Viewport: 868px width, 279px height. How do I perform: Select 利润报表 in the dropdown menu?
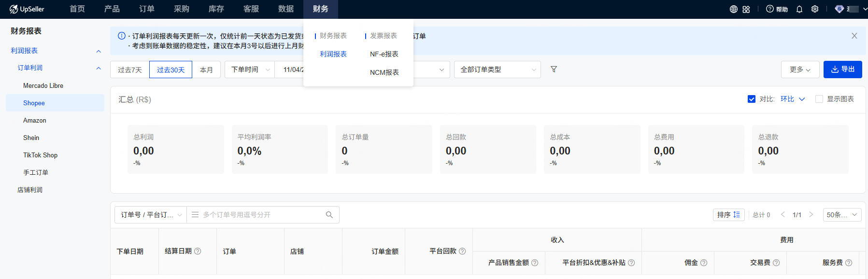pos(333,54)
